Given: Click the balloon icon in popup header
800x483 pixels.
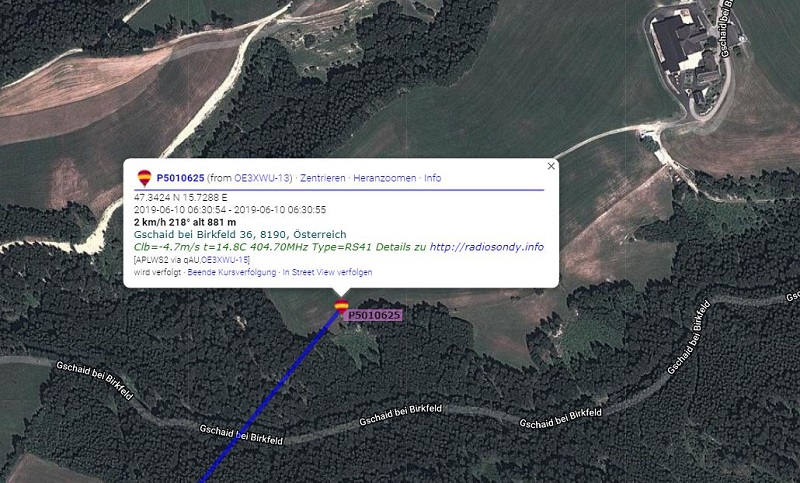Looking at the screenshot, I should pyautogui.click(x=144, y=178).
